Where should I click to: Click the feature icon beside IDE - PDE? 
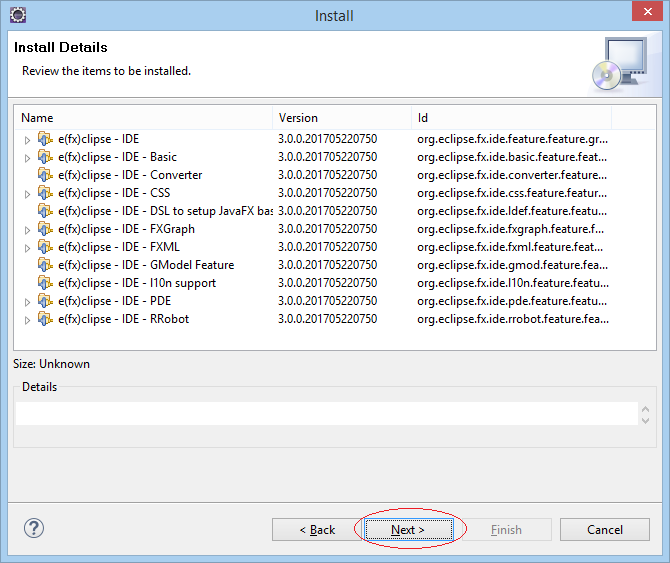click(x=45, y=301)
